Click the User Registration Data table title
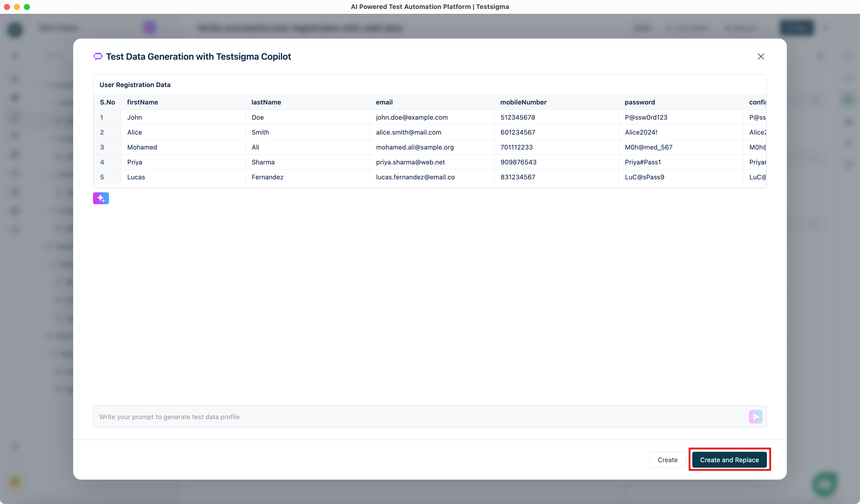Image resolution: width=860 pixels, height=504 pixels. pyautogui.click(x=135, y=85)
